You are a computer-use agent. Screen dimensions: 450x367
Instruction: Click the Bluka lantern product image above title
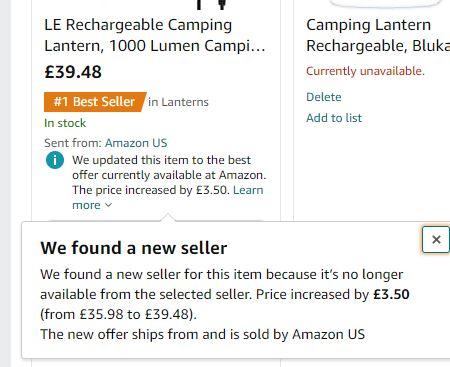(387, 3)
